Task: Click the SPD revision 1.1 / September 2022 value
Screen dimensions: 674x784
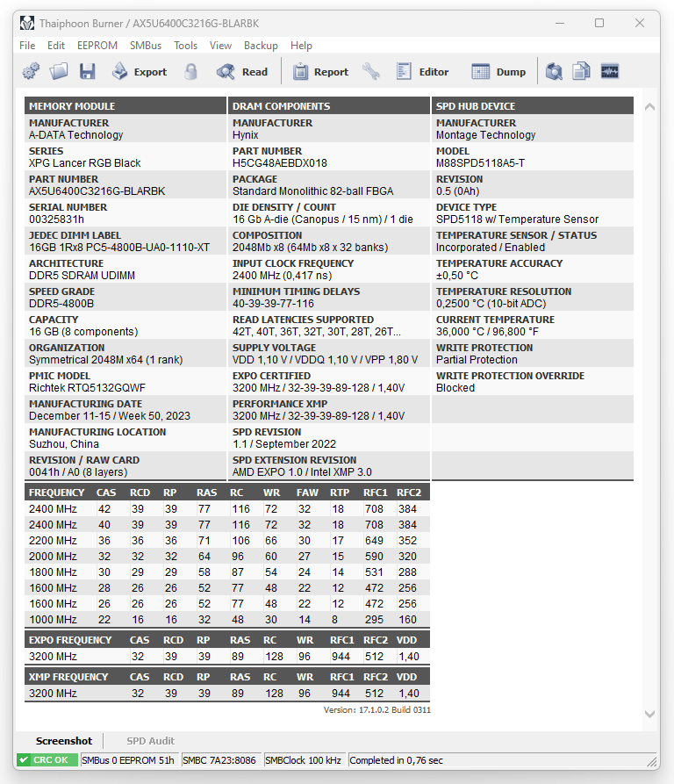Action: pyautogui.click(x=283, y=444)
